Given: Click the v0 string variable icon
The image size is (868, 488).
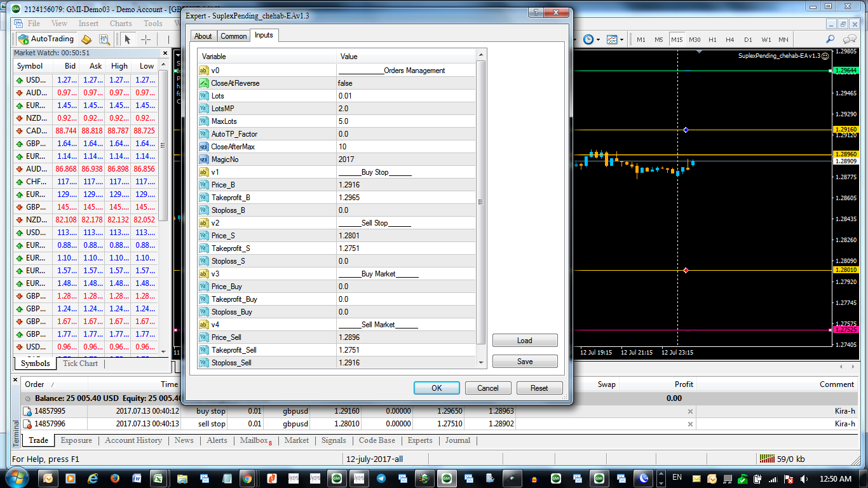Looking at the screenshot, I should tap(204, 71).
